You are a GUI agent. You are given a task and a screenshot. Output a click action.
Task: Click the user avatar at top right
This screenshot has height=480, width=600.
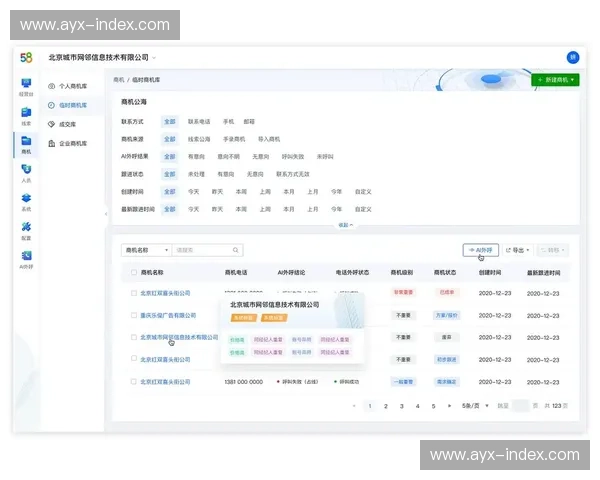pyautogui.click(x=573, y=58)
